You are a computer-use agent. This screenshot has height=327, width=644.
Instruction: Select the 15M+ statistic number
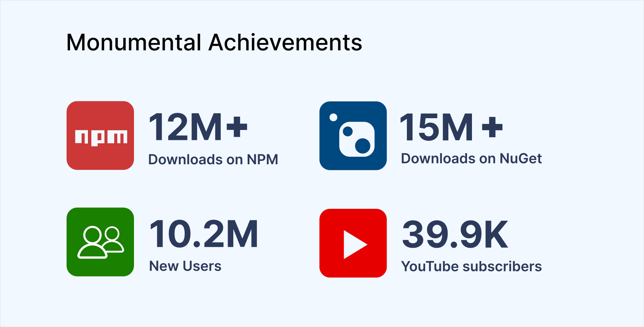click(451, 128)
